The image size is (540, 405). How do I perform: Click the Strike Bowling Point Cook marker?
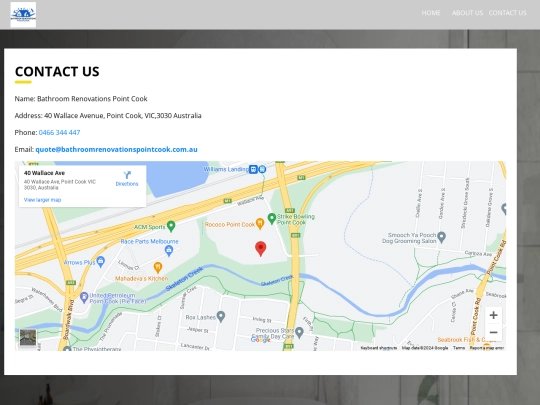click(272, 218)
